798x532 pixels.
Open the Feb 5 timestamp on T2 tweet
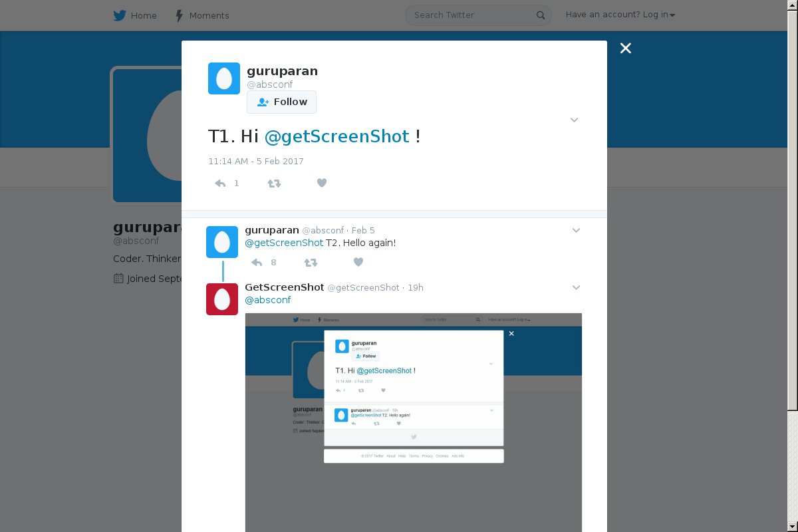(363, 231)
